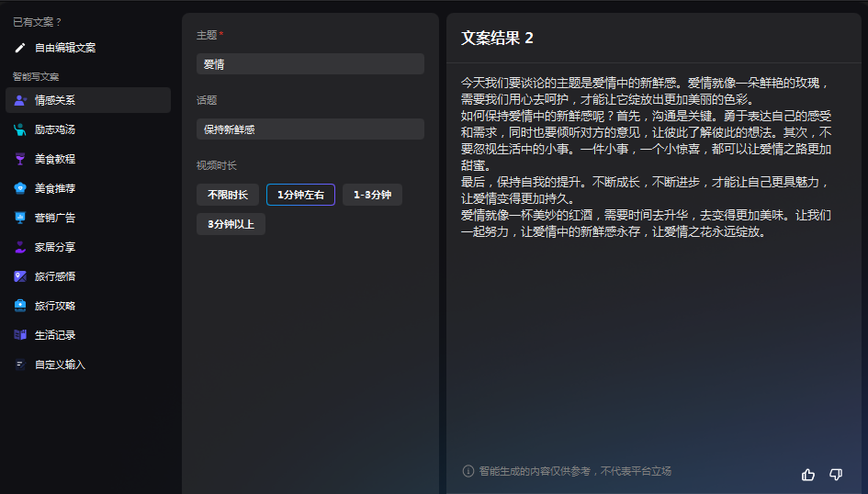Image resolution: width=868 pixels, height=494 pixels.
Task: Click the 美食教程 wine glass icon
Action: [20, 159]
